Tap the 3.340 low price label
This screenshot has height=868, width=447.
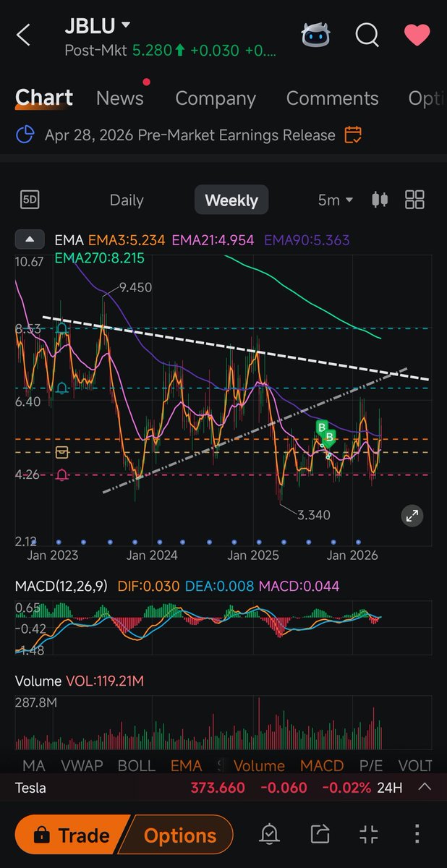313,515
